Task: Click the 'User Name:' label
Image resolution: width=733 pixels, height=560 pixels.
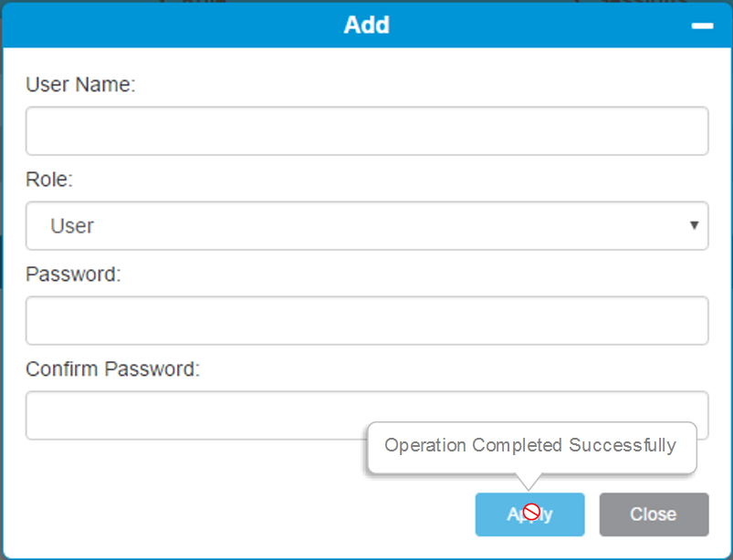Action: click(80, 85)
